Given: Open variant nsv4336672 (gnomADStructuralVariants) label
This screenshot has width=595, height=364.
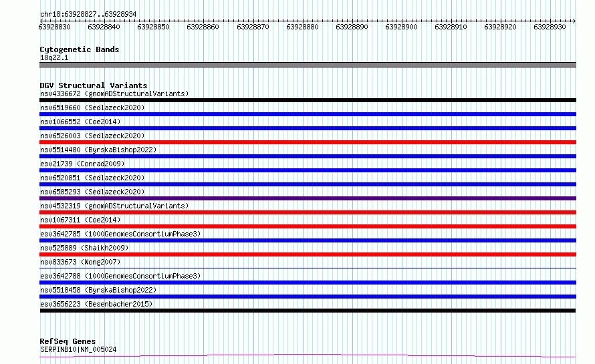Looking at the screenshot, I should pos(114,94).
